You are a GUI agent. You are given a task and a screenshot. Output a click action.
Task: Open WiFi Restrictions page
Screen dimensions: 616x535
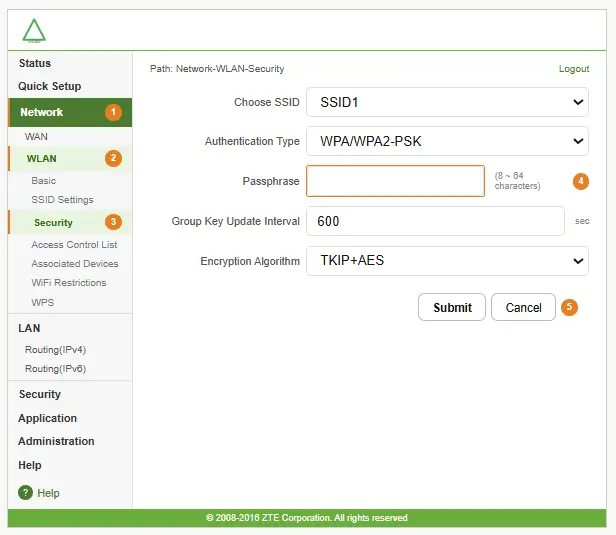pos(69,283)
